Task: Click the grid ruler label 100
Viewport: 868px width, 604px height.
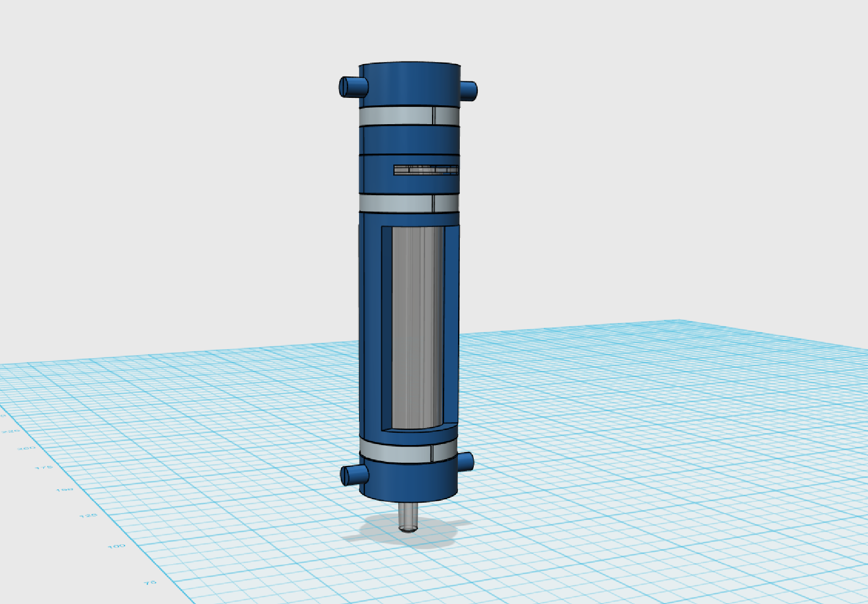Action: 117,546
